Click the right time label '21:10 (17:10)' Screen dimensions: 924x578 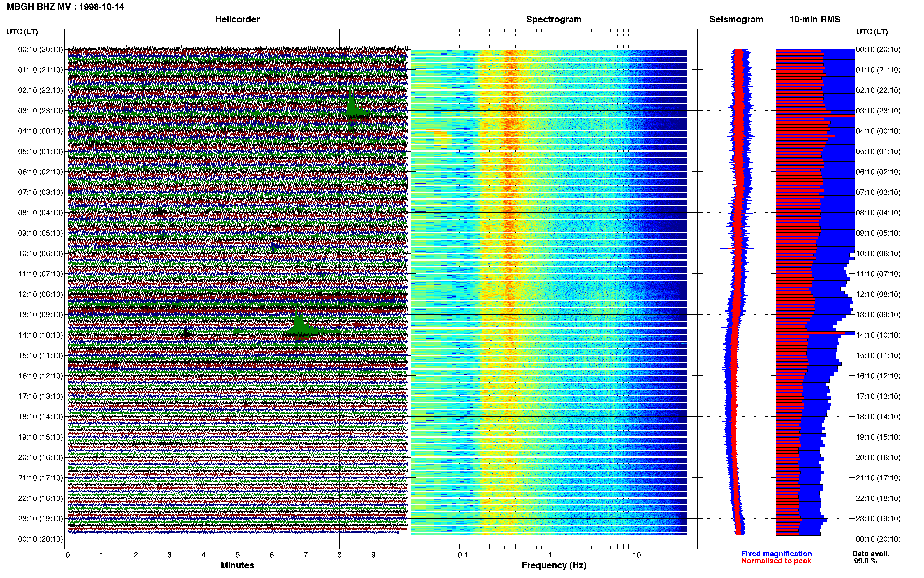point(878,478)
